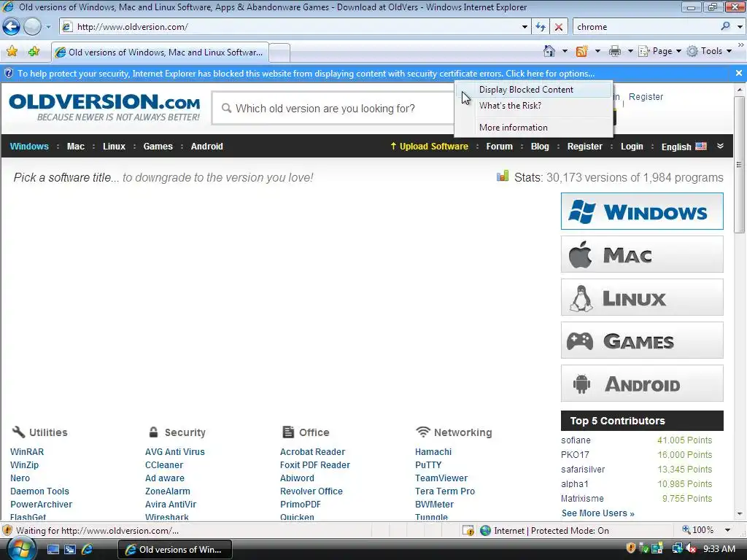Click the search magnifier icon in IE search box
The image size is (747, 560).
click(x=725, y=26)
